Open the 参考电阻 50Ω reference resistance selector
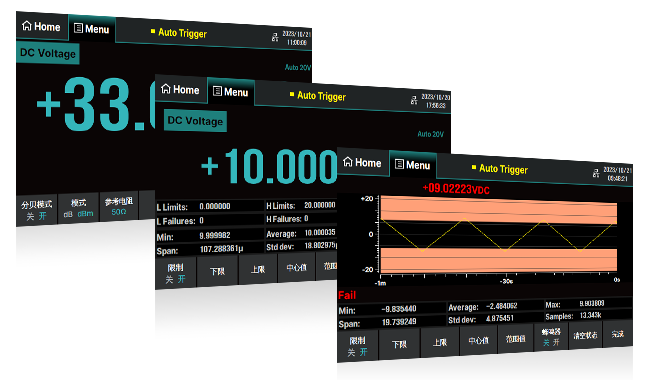The image size is (650, 380). coord(119,206)
